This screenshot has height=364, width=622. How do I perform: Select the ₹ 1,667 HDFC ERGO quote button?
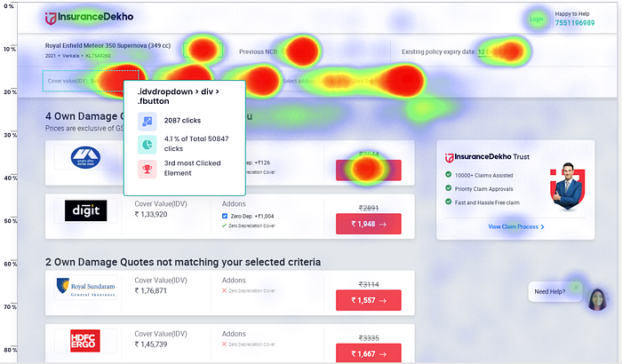coord(369,352)
